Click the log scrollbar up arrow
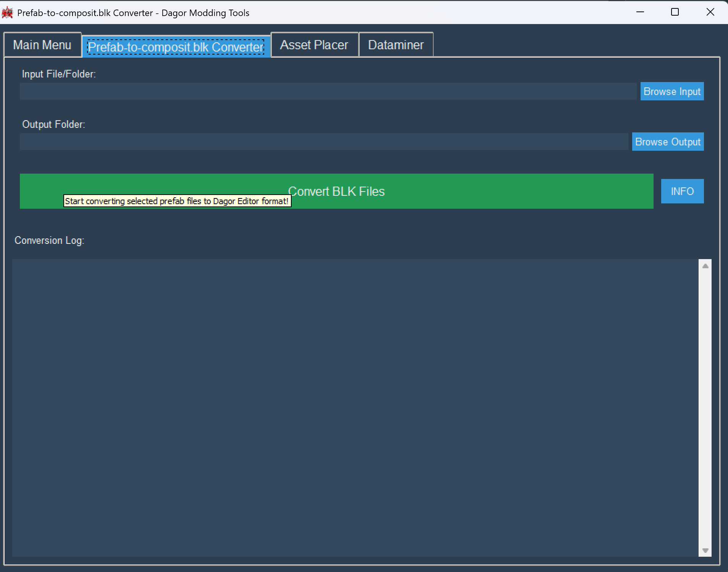Screen dimensions: 728x572 coord(705,266)
